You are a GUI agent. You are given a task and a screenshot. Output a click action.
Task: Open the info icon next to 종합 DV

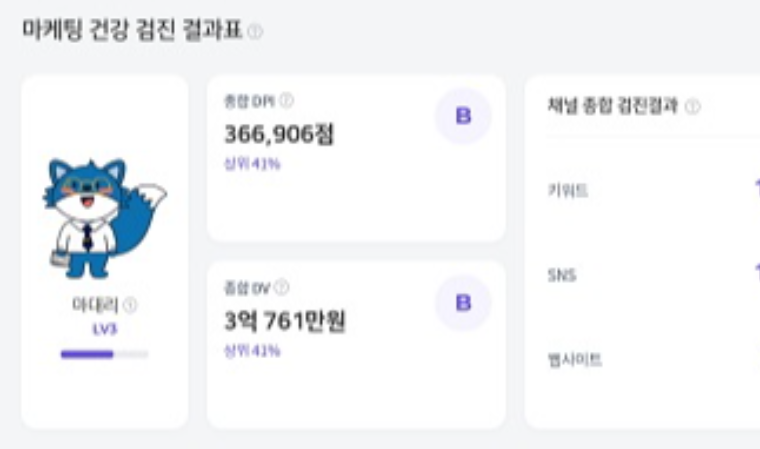point(282,287)
